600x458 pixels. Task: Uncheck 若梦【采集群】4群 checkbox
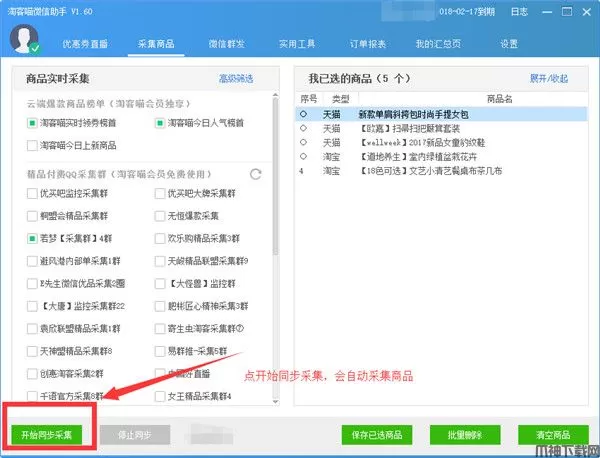point(32,239)
